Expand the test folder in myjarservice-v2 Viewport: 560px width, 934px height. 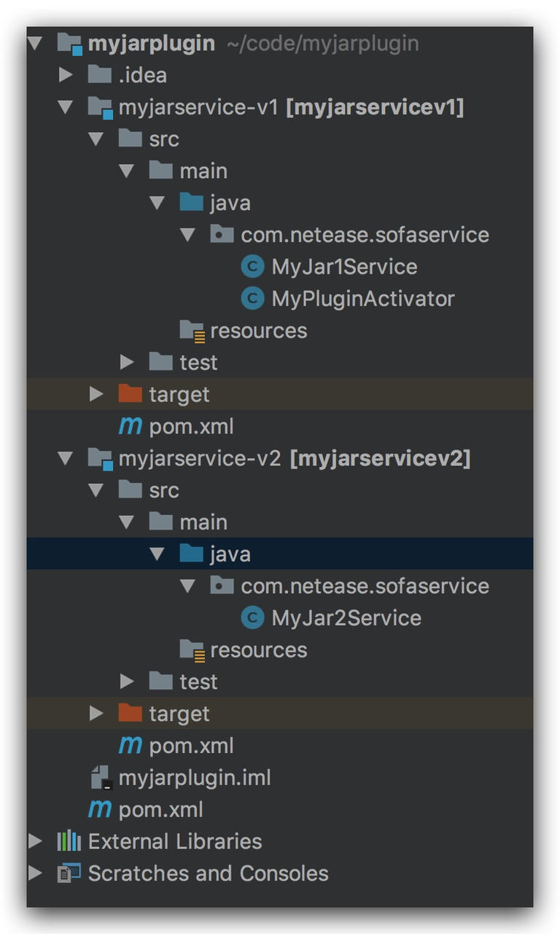pos(126,682)
